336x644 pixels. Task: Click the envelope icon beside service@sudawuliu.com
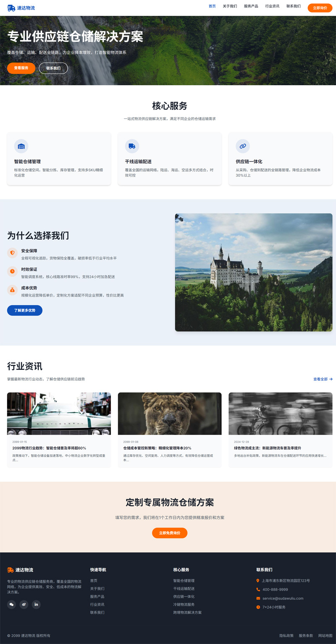click(258, 598)
